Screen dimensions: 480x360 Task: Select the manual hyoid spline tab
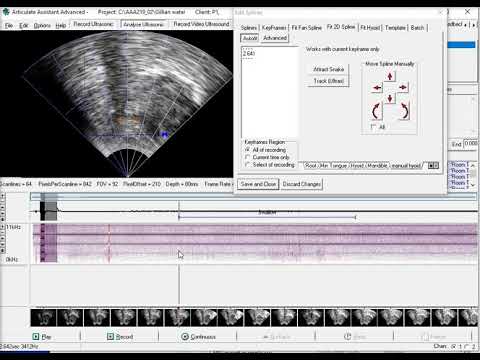[x=406, y=165]
